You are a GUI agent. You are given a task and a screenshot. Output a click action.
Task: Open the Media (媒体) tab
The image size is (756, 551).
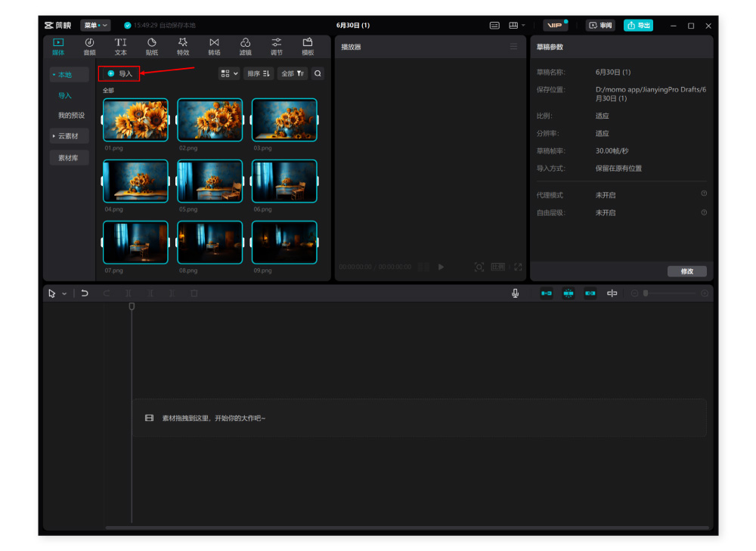pos(58,47)
